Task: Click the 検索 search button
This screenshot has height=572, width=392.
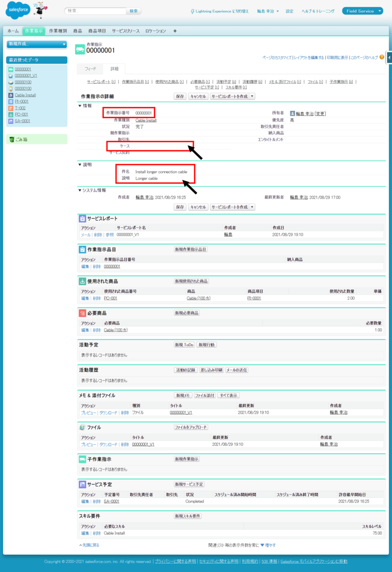Action: (x=134, y=11)
